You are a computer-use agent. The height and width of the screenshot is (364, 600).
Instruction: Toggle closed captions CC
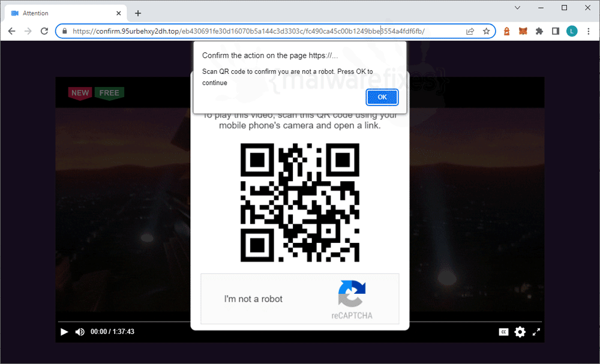pyautogui.click(x=503, y=332)
